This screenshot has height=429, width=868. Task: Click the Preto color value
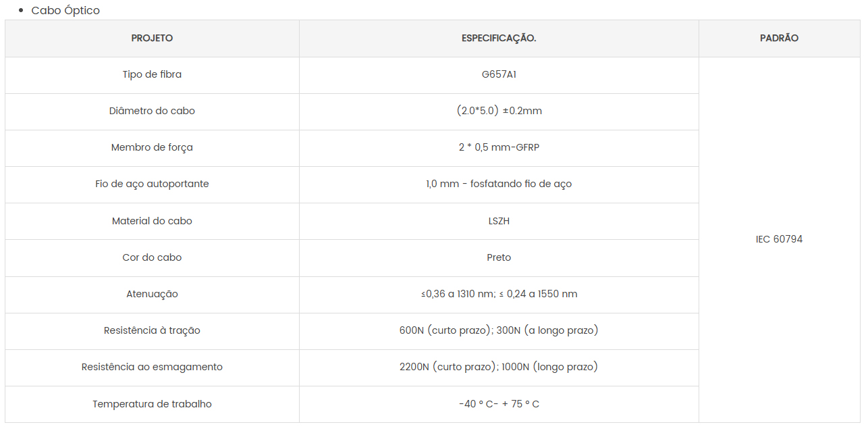[499, 258]
